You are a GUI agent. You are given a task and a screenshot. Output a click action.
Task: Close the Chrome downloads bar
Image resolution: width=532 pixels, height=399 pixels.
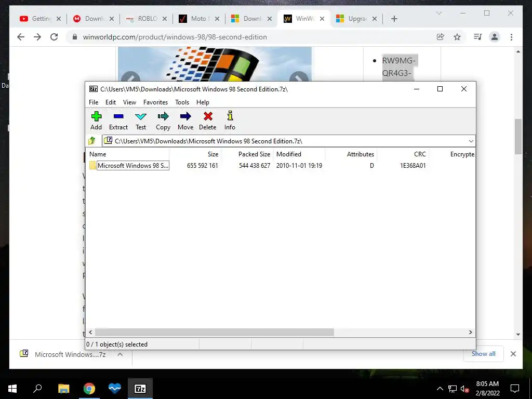coord(513,354)
